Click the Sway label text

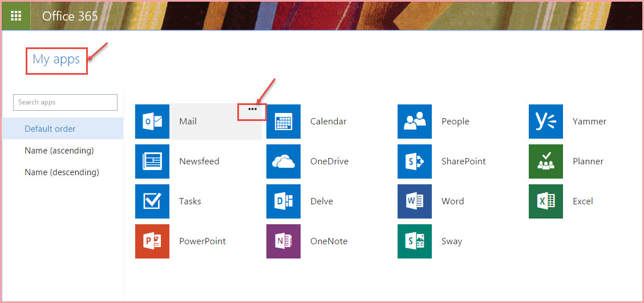click(x=452, y=241)
